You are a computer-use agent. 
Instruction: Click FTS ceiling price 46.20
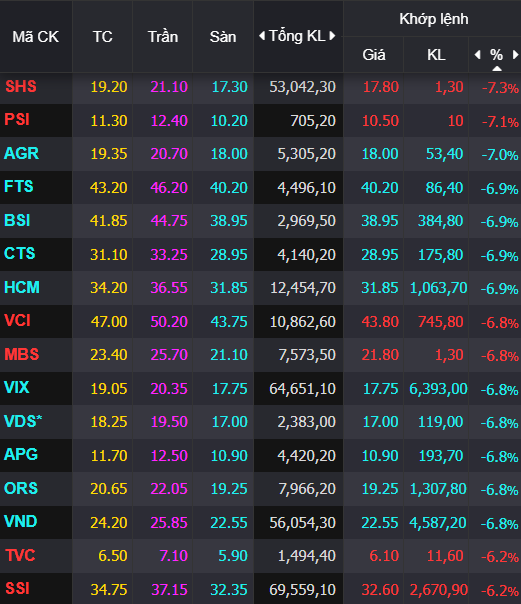point(169,188)
